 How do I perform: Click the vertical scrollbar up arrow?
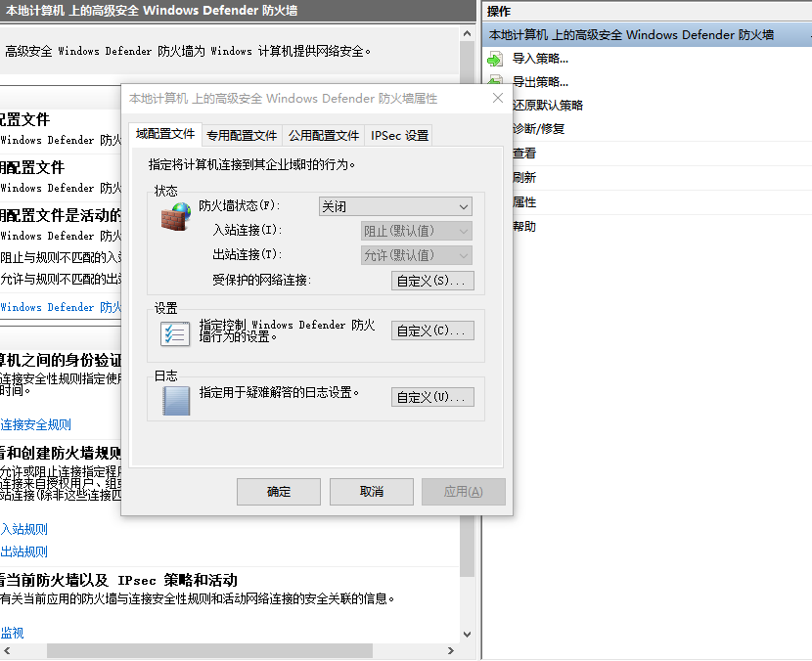[x=467, y=33]
